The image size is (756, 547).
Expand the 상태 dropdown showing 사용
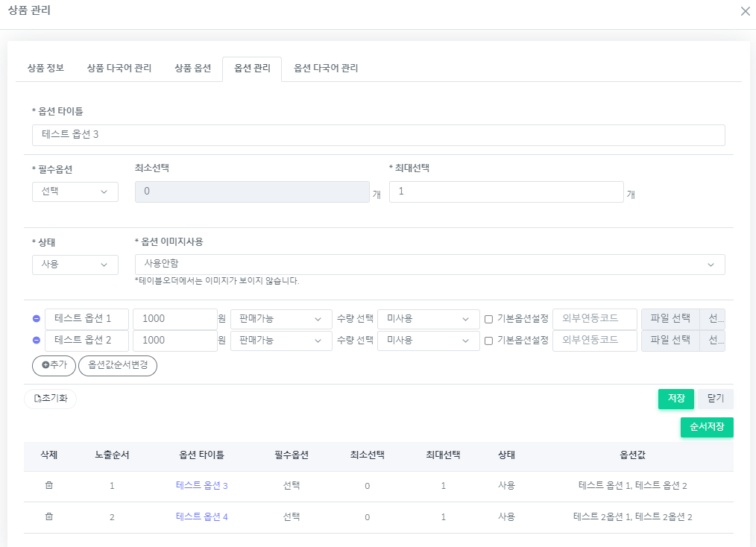(75, 265)
